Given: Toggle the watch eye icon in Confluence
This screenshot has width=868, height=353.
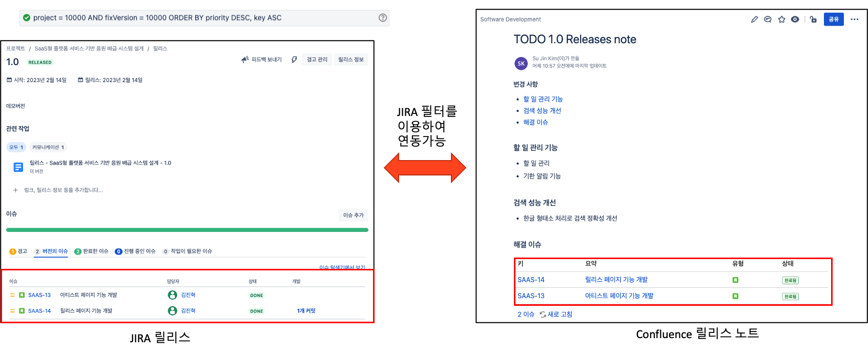Looking at the screenshot, I should 795,19.
